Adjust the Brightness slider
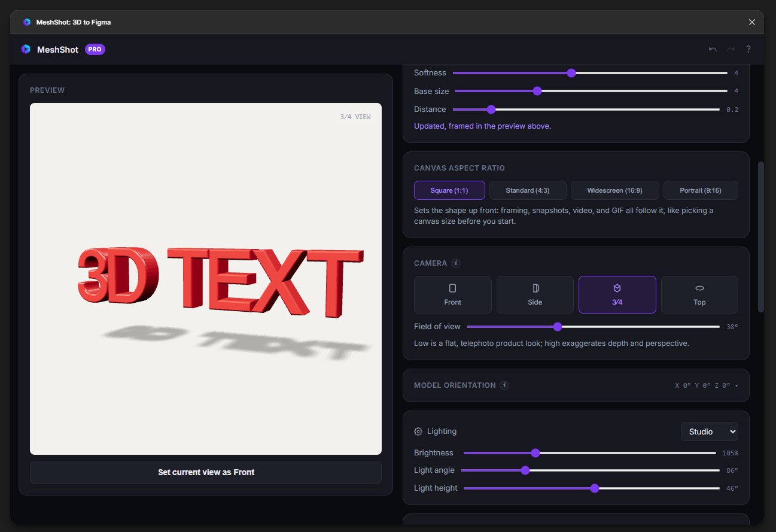The height and width of the screenshot is (532, 776). [x=589, y=453]
